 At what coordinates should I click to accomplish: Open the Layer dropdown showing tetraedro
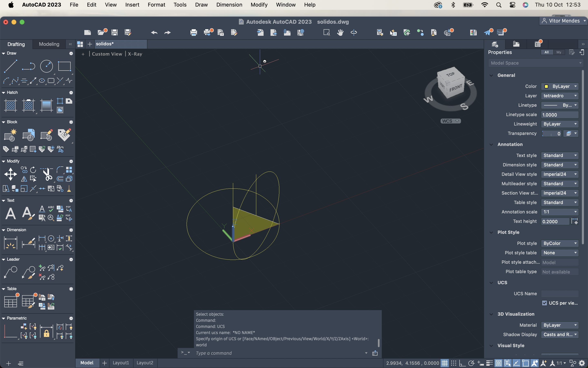pos(560,96)
